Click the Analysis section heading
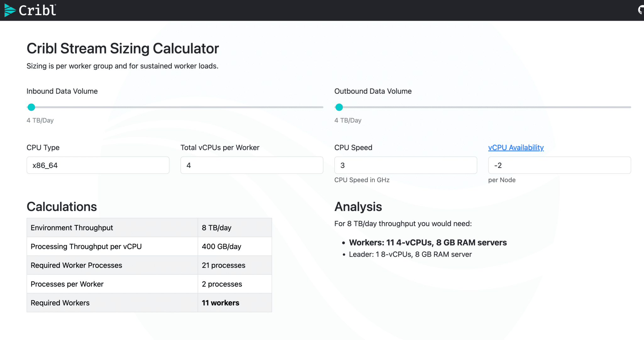The image size is (644, 340). pyautogui.click(x=358, y=207)
